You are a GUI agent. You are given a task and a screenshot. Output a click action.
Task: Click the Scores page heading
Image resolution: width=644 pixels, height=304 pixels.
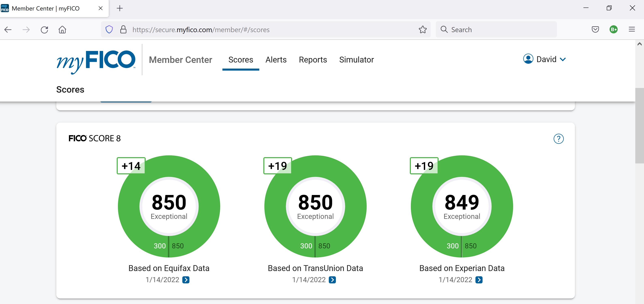70,90
